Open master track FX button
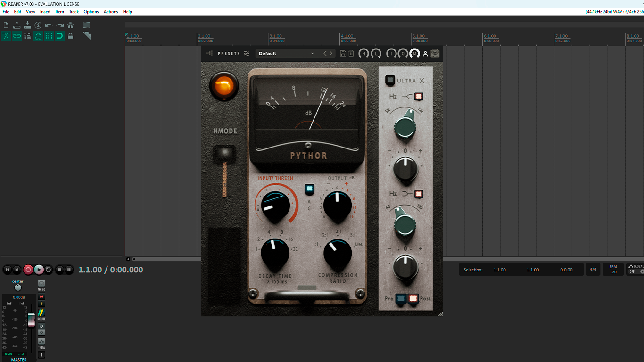The height and width of the screenshot is (362, 644). pos(41,326)
